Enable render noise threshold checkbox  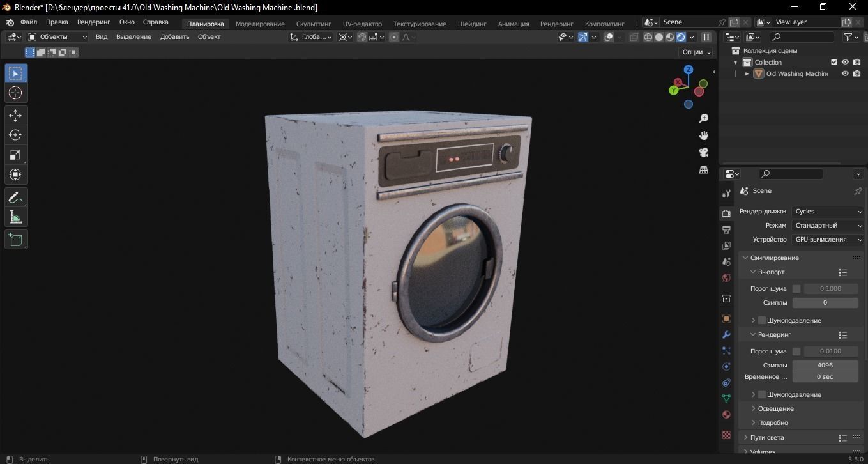pos(796,352)
